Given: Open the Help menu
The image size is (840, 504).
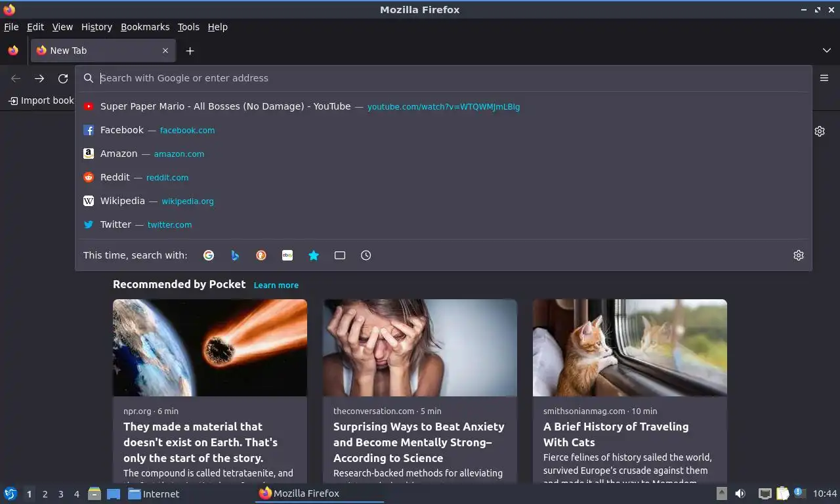Looking at the screenshot, I should (x=218, y=27).
